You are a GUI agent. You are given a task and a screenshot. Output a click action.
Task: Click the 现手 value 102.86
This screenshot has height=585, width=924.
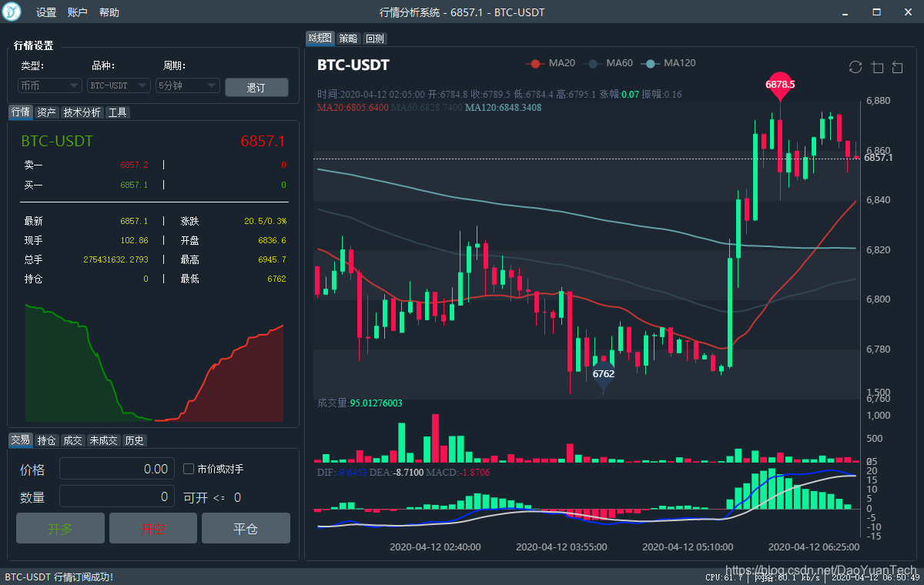pyautogui.click(x=134, y=240)
